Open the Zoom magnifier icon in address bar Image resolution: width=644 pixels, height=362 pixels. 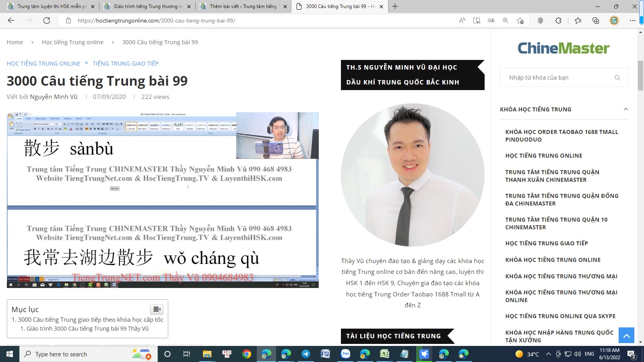point(506,21)
